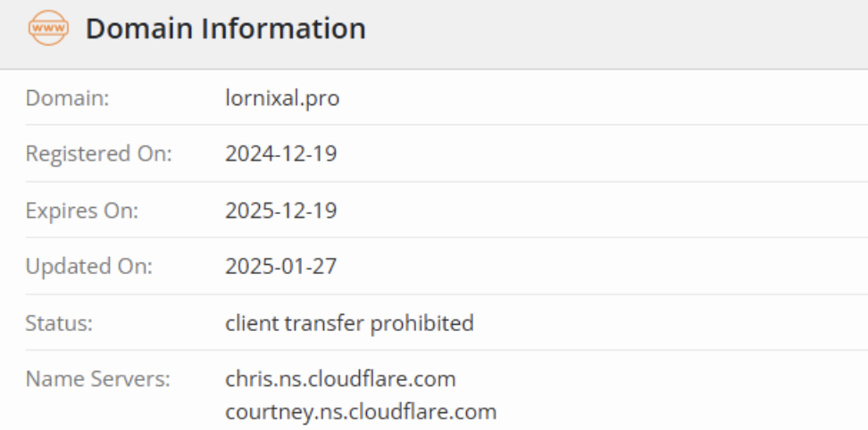Select the client transfer prohibited status
Viewport: 868px width, 430px height.
[349, 323]
